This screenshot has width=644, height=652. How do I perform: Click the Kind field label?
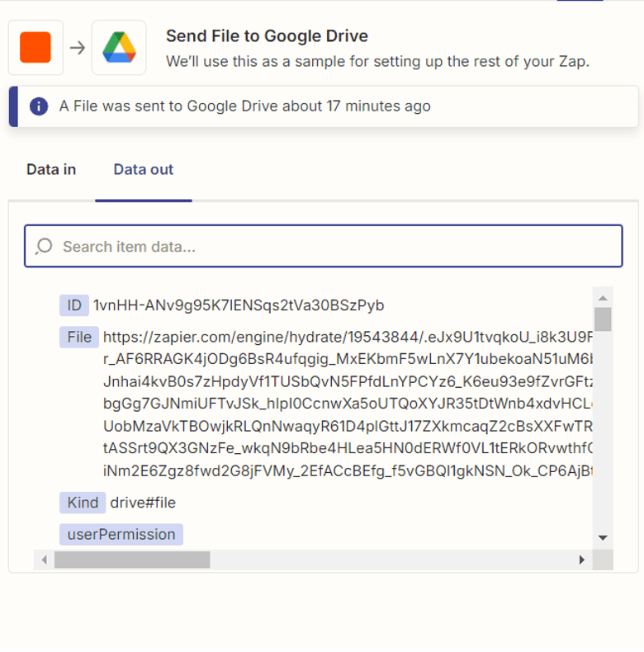[x=83, y=503]
